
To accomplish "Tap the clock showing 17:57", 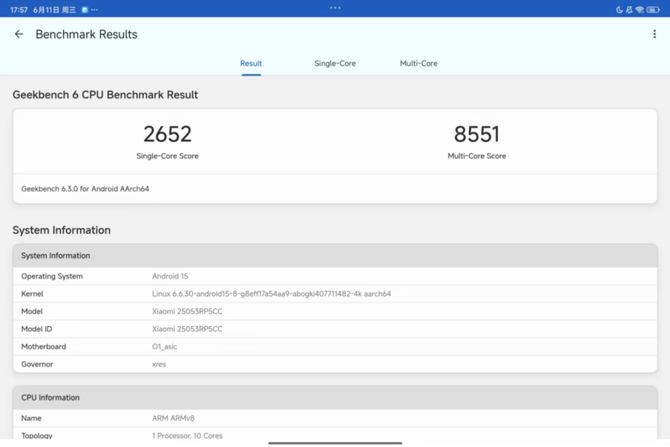I will pyautogui.click(x=19, y=9).
